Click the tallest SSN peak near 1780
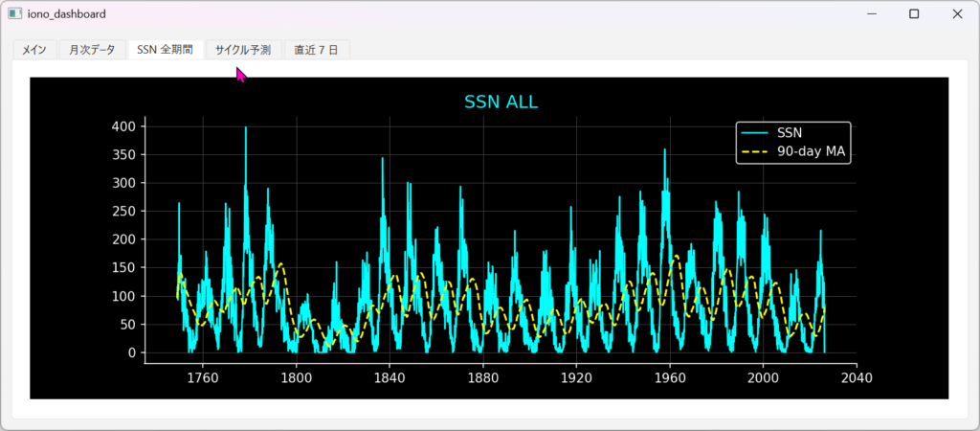The height and width of the screenshot is (431, 980). pyautogui.click(x=246, y=129)
